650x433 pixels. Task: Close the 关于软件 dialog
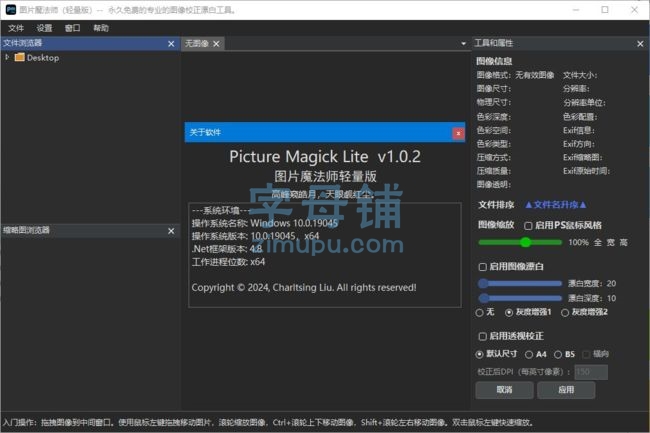tap(458, 133)
